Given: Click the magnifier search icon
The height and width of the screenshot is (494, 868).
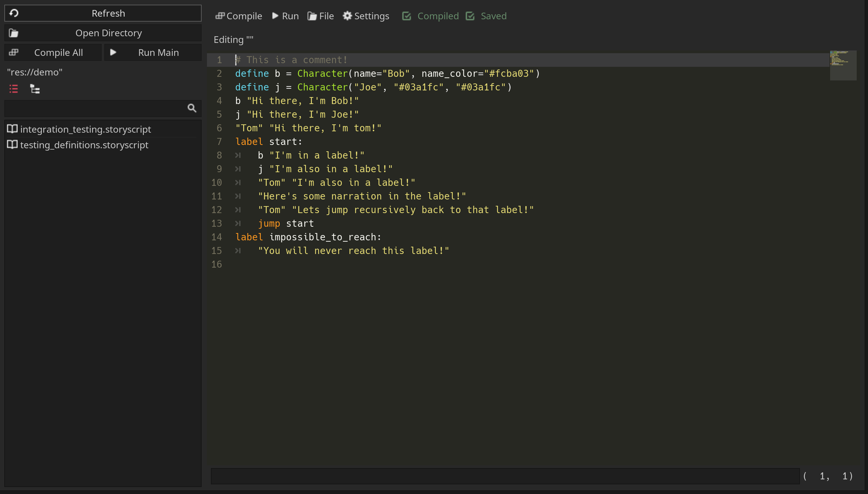Looking at the screenshot, I should [x=192, y=108].
